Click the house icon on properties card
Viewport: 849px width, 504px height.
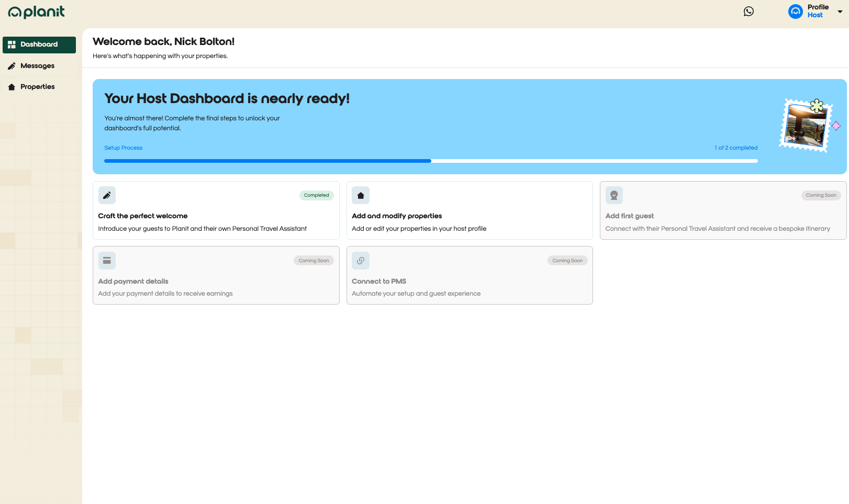(361, 195)
